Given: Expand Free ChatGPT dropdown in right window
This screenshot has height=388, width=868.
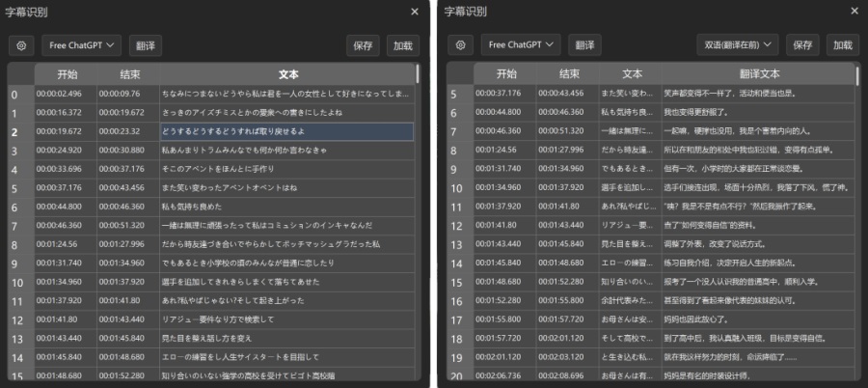Looking at the screenshot, I should (x=521, y=45).
